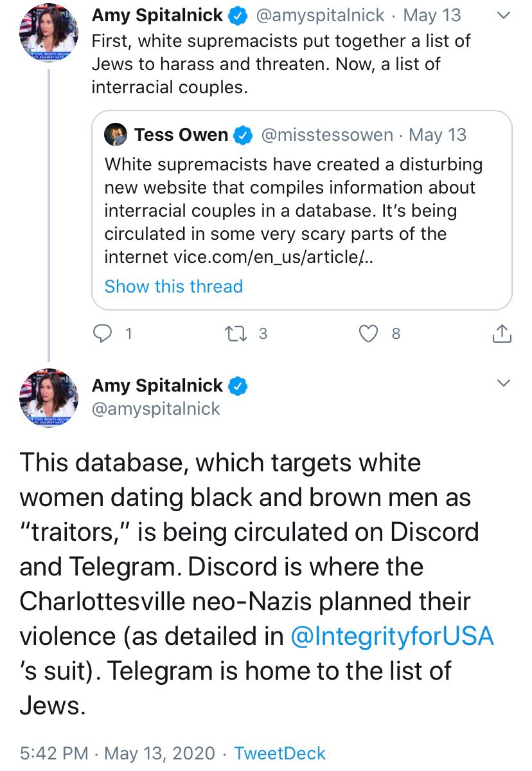Open Tess Owen's small profile avatar
Viewport: 532px width, 771px height.
pos(116,135)
